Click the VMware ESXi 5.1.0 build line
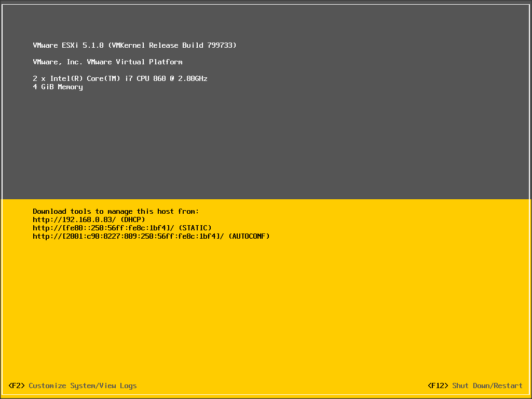The width and height of the screenshot is (532, 399). [x=135, y=45]
